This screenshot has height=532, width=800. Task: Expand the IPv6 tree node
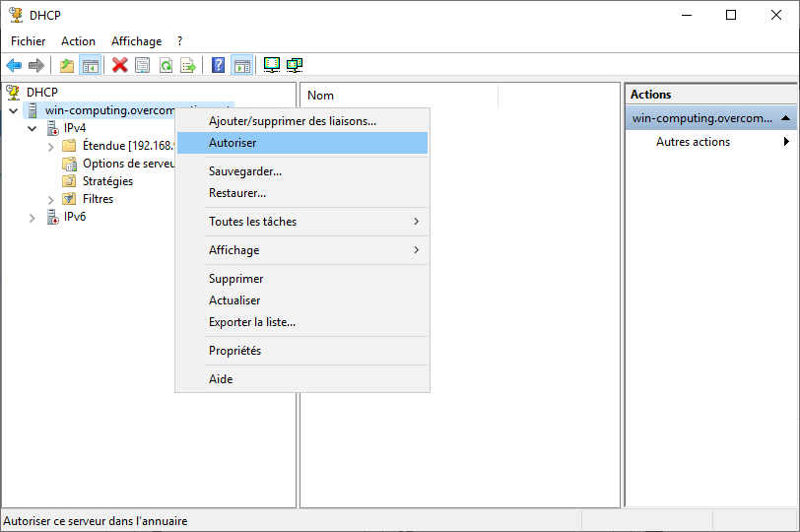click(33, 217)
